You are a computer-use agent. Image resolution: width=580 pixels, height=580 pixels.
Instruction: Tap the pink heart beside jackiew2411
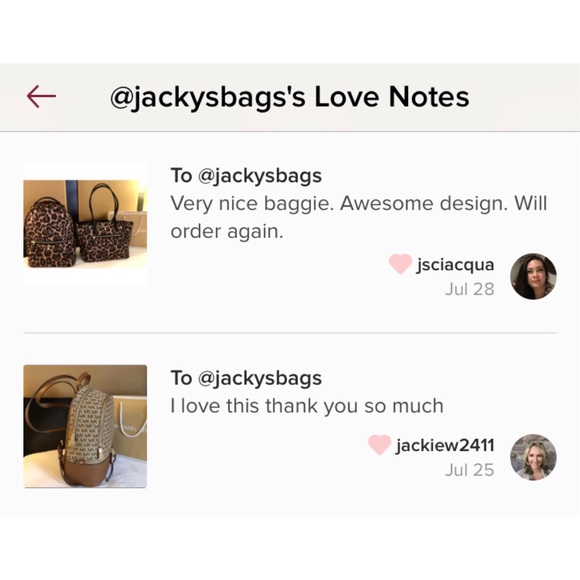380,445
